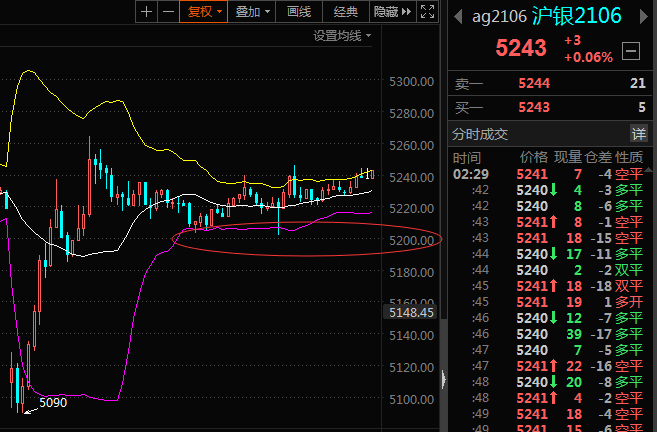Click the 卖一 ask price 5244

tap(534, 83)
